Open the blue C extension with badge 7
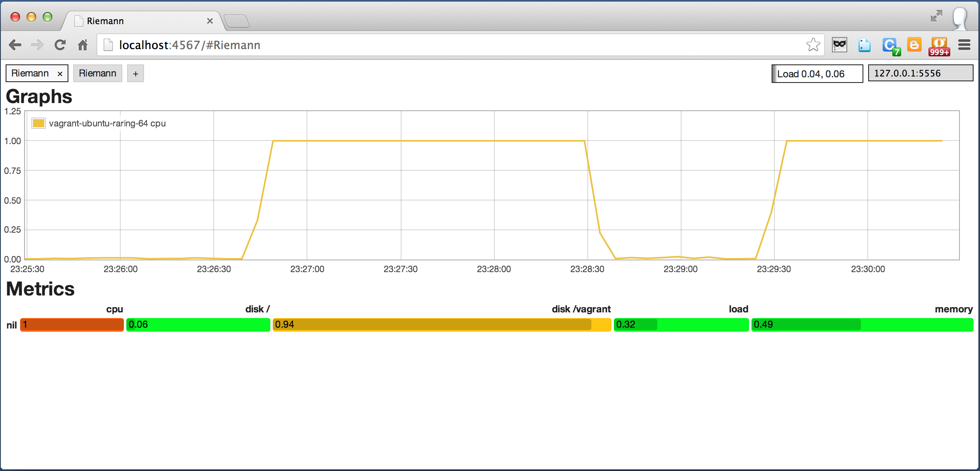980x471 pixels. [x=891, y=46]
